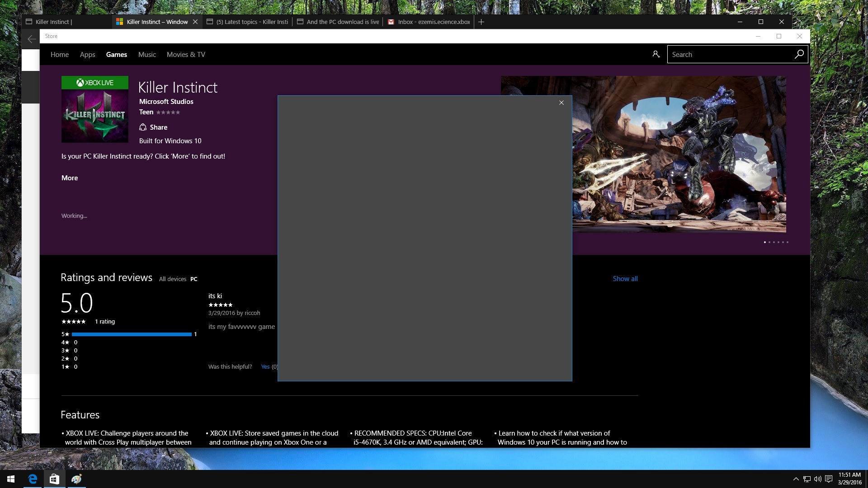Click the 5-star rating bar
Screen dimensions: 868x488
132,334
